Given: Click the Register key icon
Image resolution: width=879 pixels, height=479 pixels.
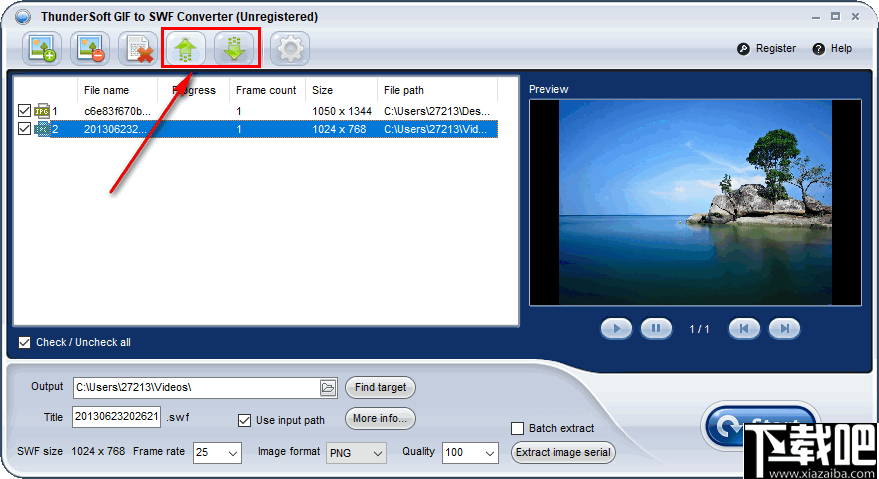Looking at the screenshot, I should [x=743, y=49].
